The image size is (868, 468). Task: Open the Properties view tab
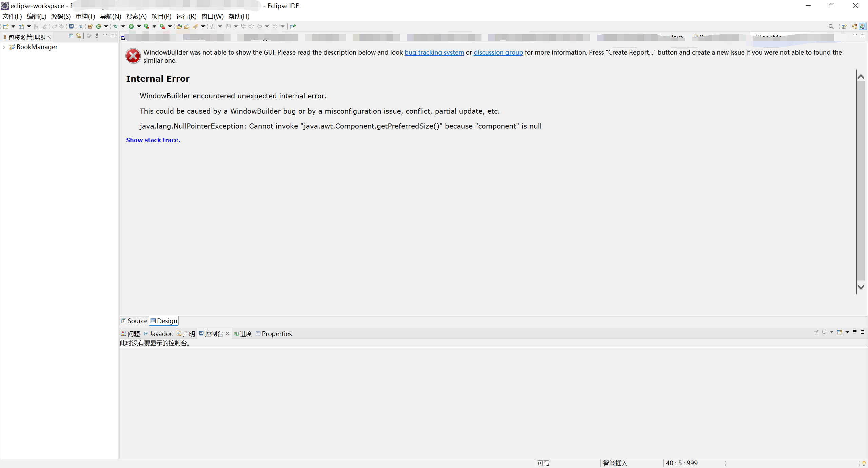[x=274, y=334]
